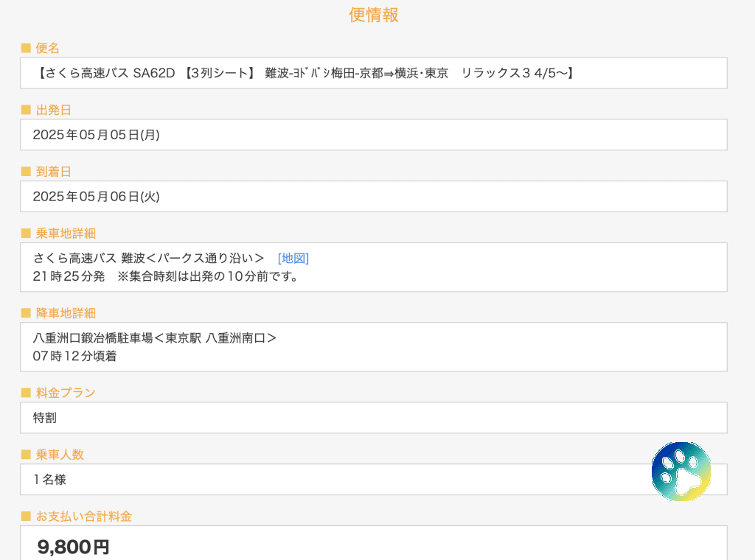Click the 便情報 page heading

click(x=374, y=15)
